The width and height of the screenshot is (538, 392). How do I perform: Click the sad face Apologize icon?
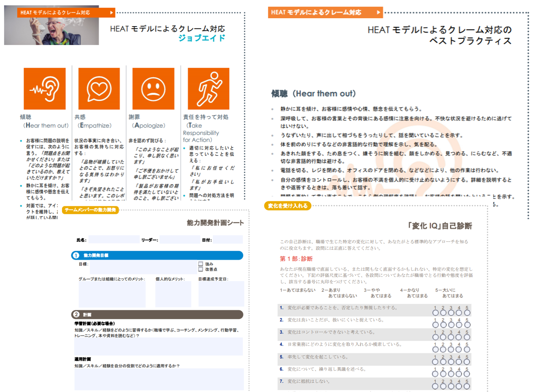pos(153,89)
